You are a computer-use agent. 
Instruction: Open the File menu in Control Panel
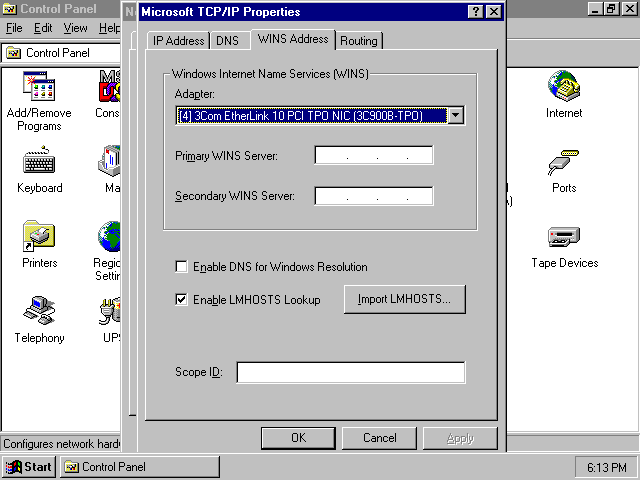tap(14, 28)
